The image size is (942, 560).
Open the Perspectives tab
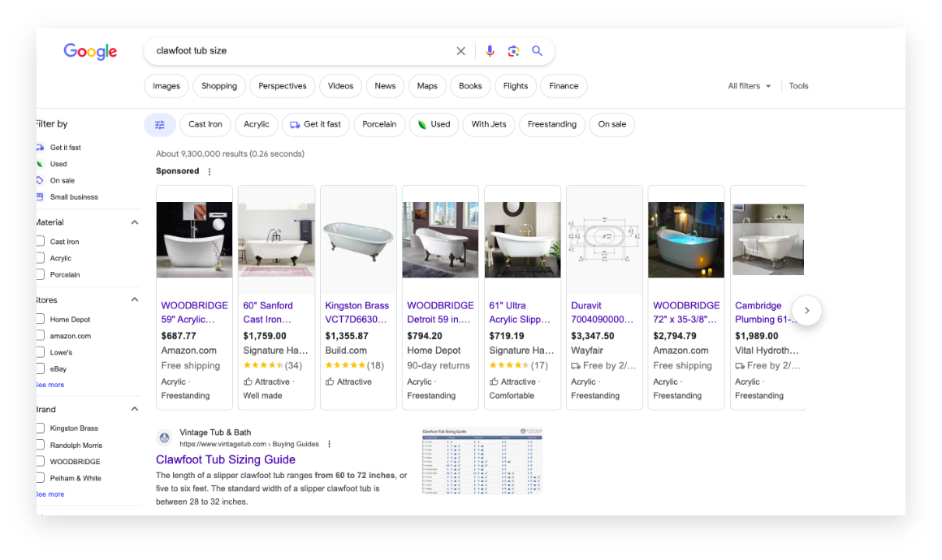283,86
